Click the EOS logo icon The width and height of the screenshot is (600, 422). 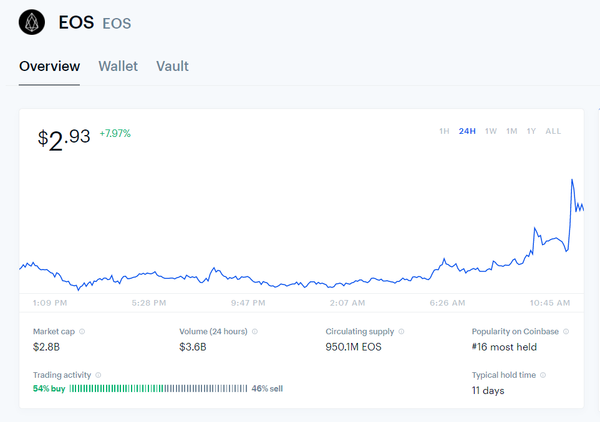(x=32, y=21)
